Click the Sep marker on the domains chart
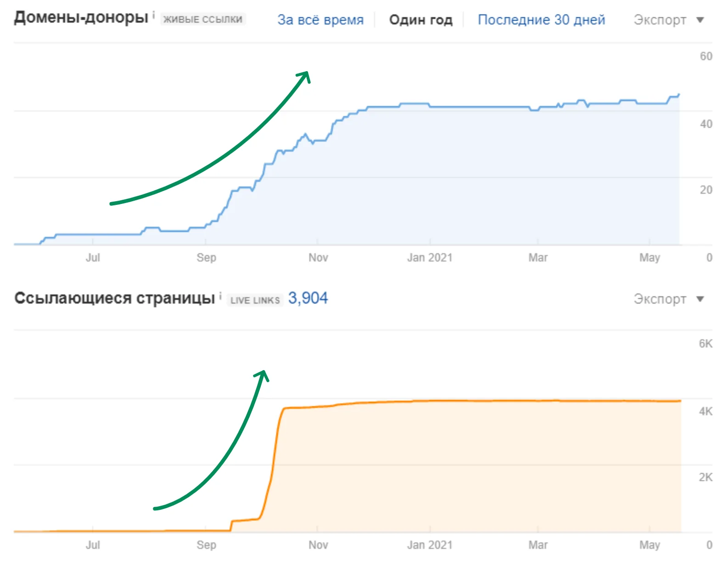 tap(206, 257)
